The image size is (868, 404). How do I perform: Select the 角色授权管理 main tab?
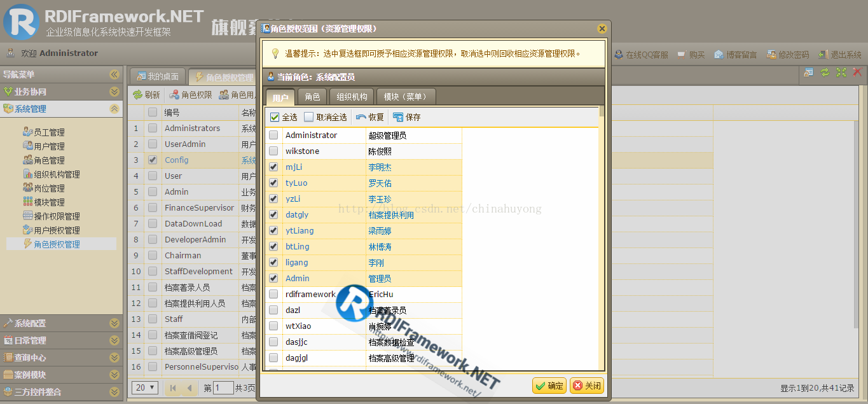click(x=223, y=77)
